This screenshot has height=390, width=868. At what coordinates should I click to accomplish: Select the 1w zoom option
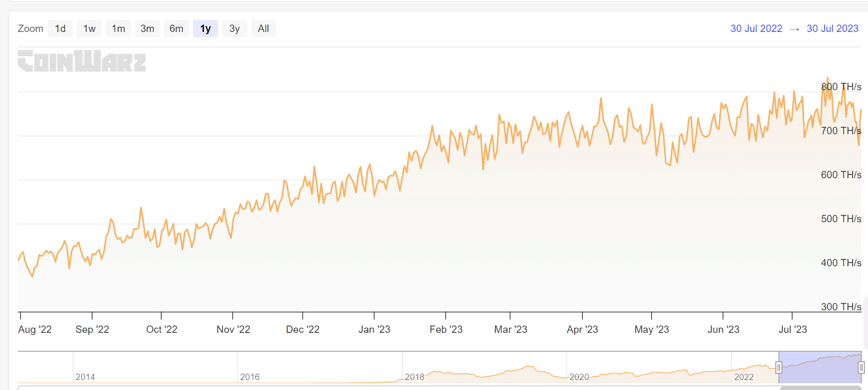tap(90, 29)
